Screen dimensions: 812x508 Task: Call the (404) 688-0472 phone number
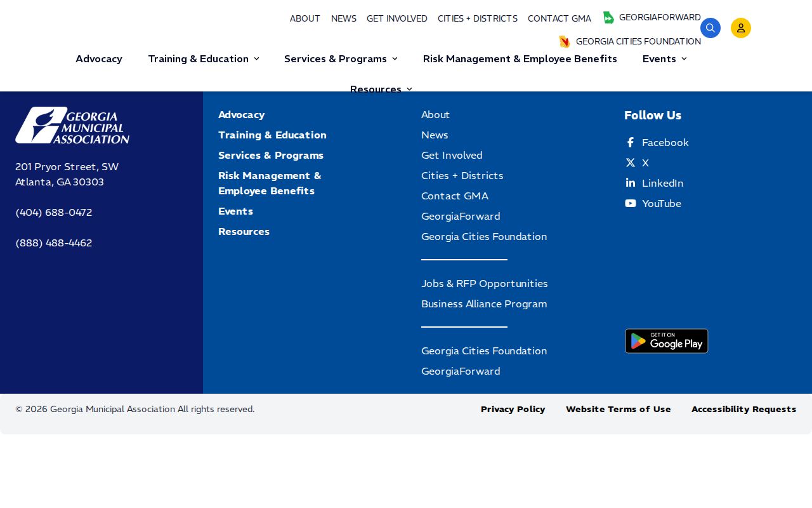pos(54,213)
